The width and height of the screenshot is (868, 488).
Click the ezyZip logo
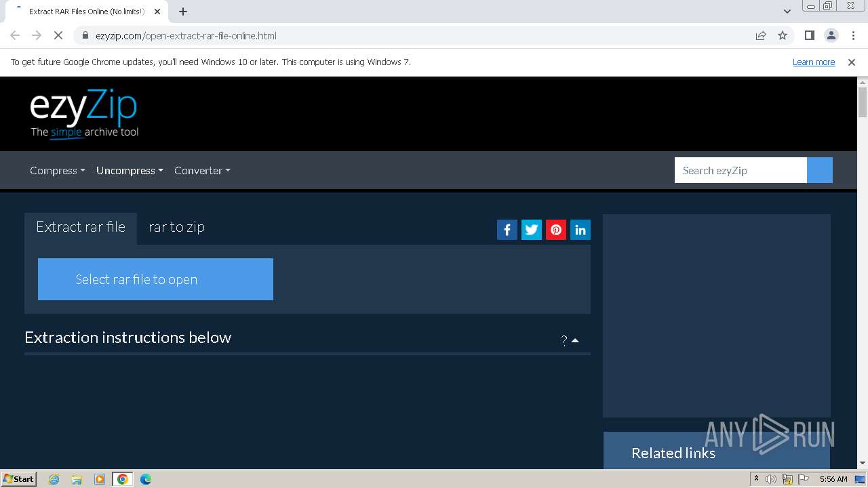click(x=84, y=114)
